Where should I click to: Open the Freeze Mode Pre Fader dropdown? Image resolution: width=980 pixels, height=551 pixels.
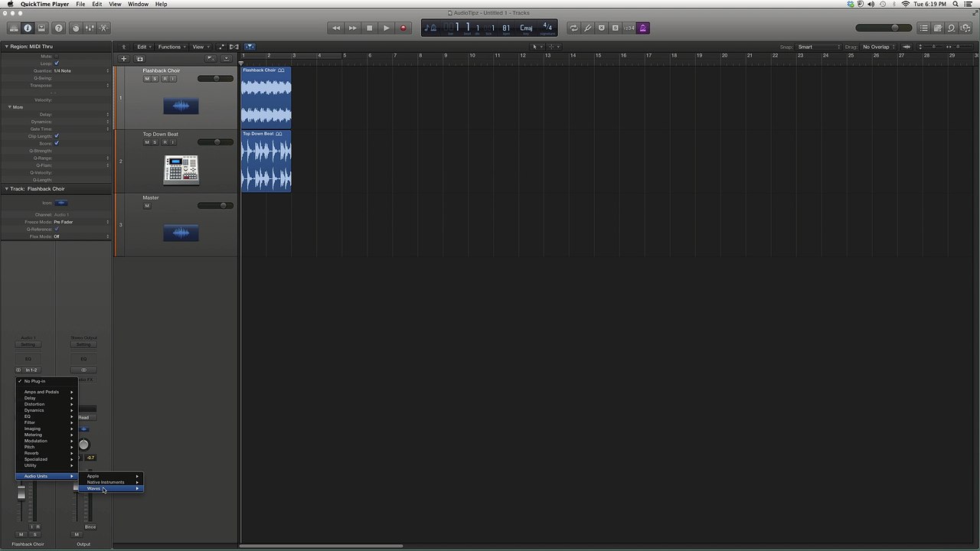pyautogui.click(x=81, y=222)
